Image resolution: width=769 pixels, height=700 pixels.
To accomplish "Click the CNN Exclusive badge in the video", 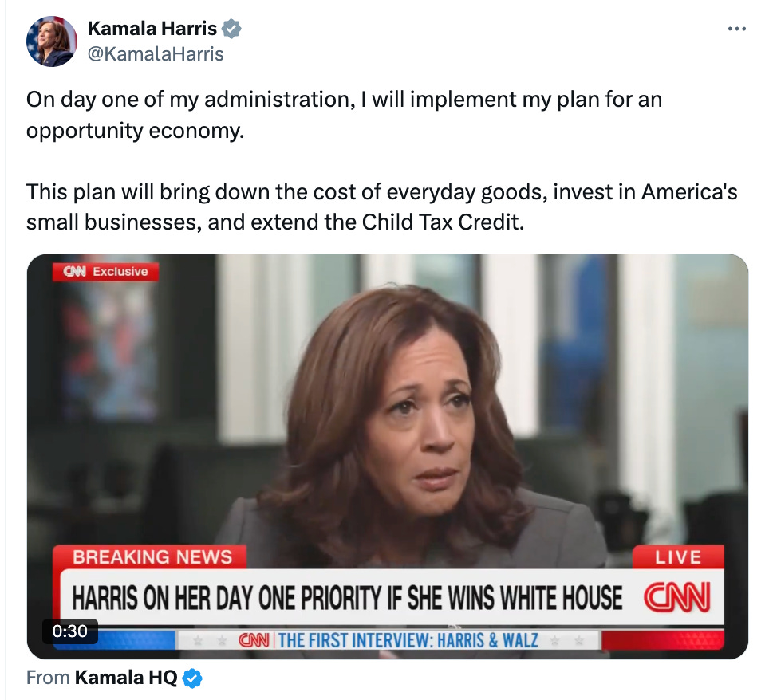I will 105,272.
